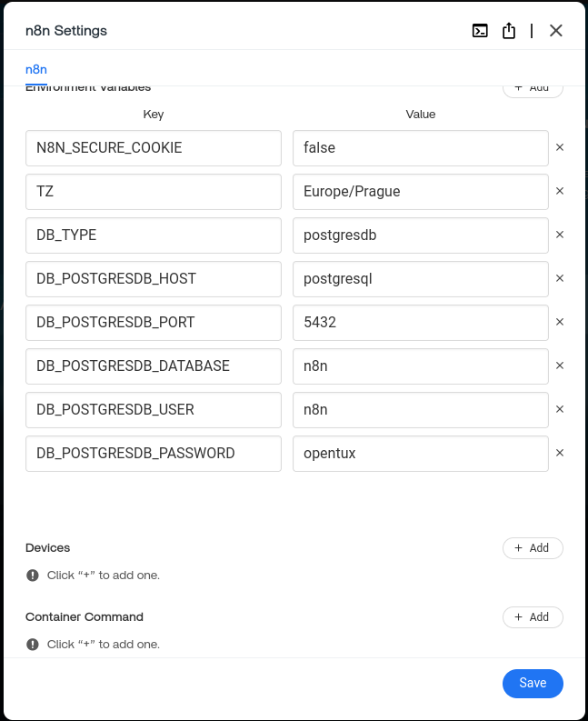Edit the Europe/Prague value field
The width and height of the screenshot is (588, 721).
[421, 192]
